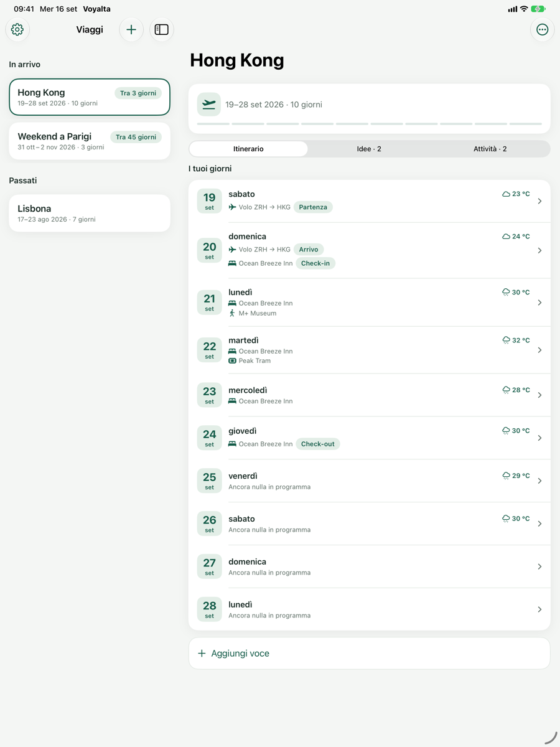Expand the lunedì 28 set day
The height and width of the screenshot is (747, 560).
(x=370, y=609)
